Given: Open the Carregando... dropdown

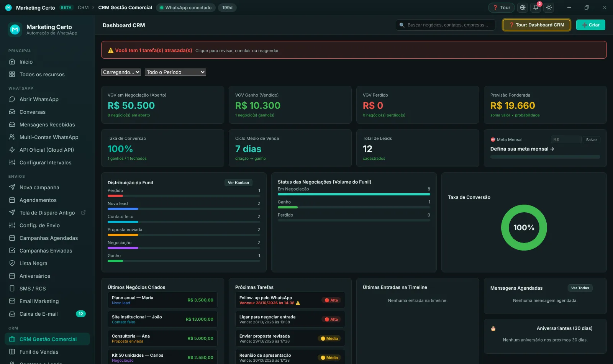Looking at the screenshot, I should pos(121,72).
